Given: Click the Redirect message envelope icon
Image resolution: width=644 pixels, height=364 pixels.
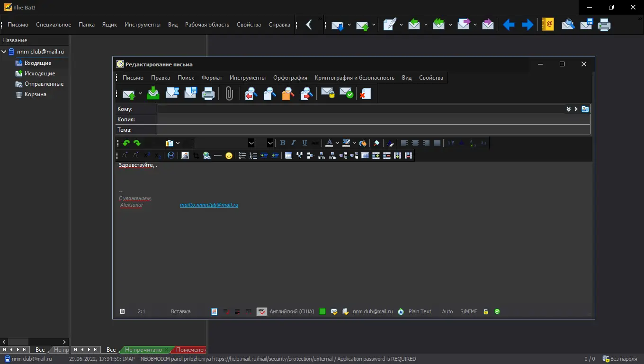Looking at the screenshot, I should point(488,25).
